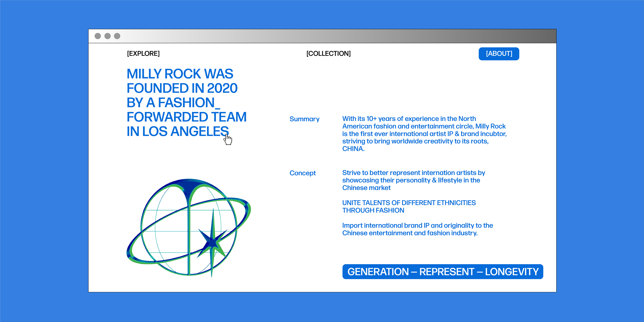Click the middle gray window dot

[107, 36]
